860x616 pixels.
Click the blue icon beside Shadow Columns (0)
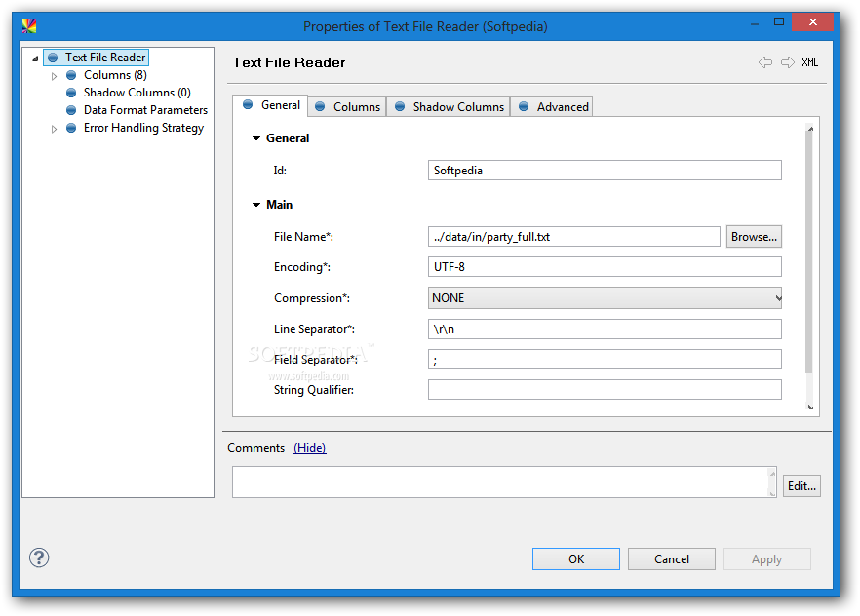pyautogui.click(x=71, y=93)
